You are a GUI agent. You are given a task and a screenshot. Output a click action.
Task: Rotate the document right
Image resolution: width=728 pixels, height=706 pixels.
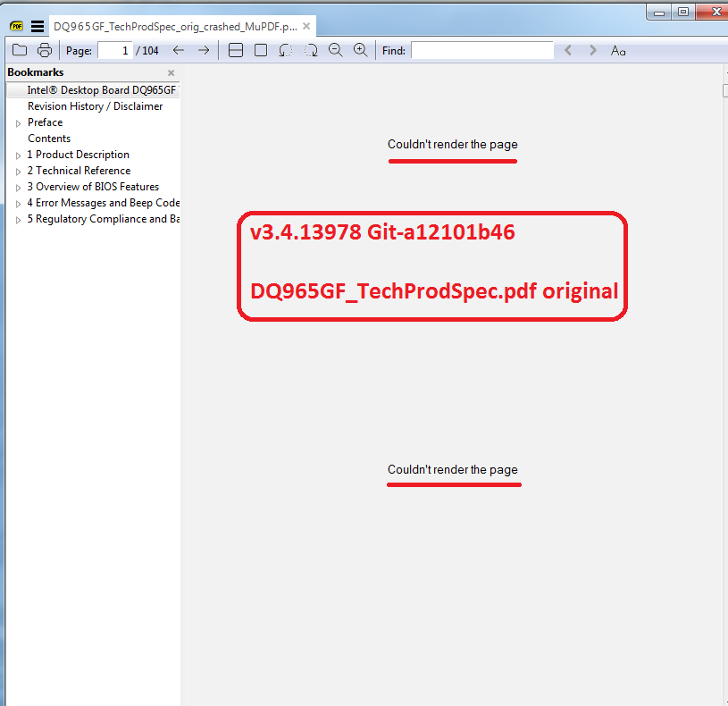coord(310,50)
